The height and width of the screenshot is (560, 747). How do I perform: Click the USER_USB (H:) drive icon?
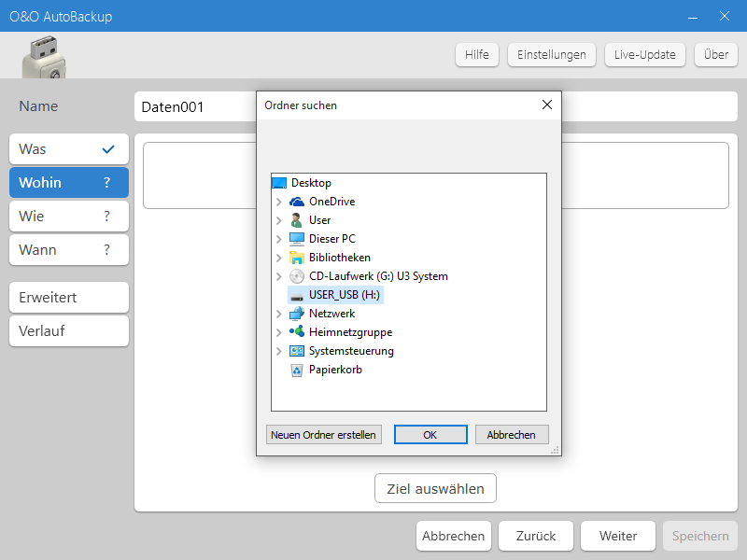pos(297,295)
